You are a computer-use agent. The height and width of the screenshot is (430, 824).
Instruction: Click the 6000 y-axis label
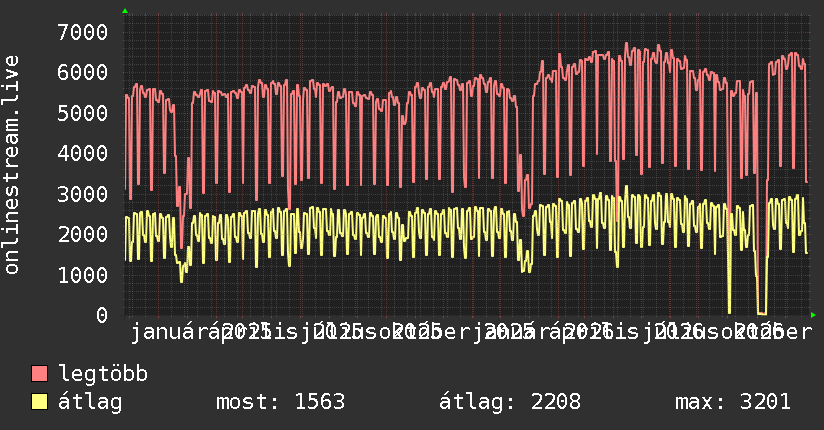(x=83, y=73)
